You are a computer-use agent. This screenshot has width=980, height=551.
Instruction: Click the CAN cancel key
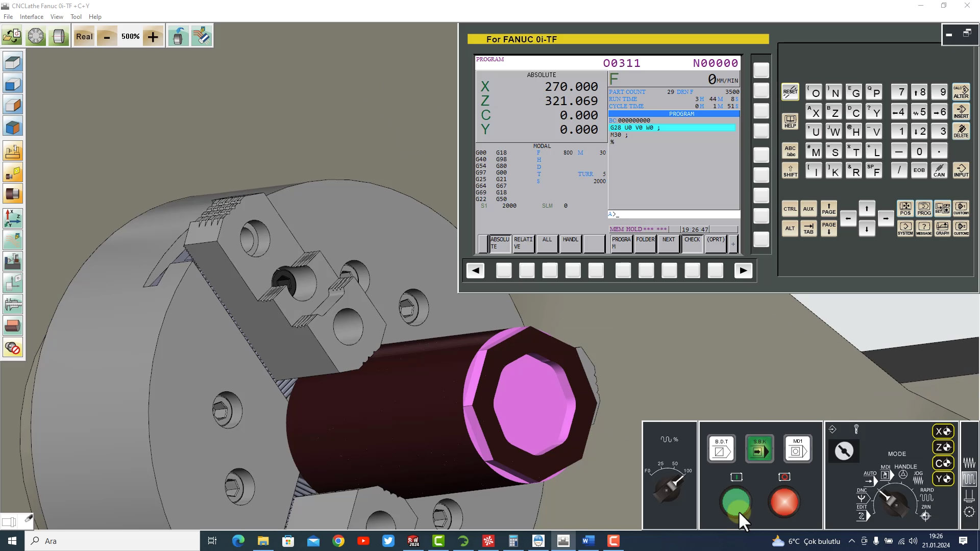(939, 170)
